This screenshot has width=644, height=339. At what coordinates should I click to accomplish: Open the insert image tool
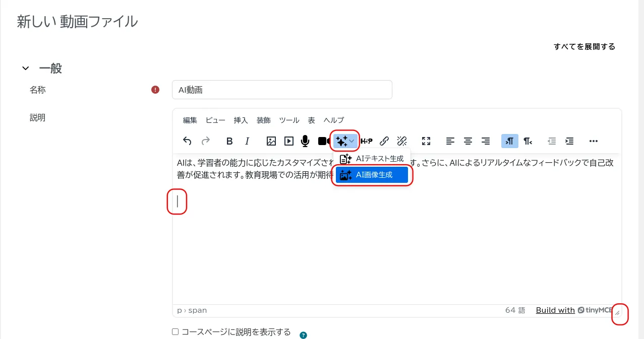coord(271,141)
